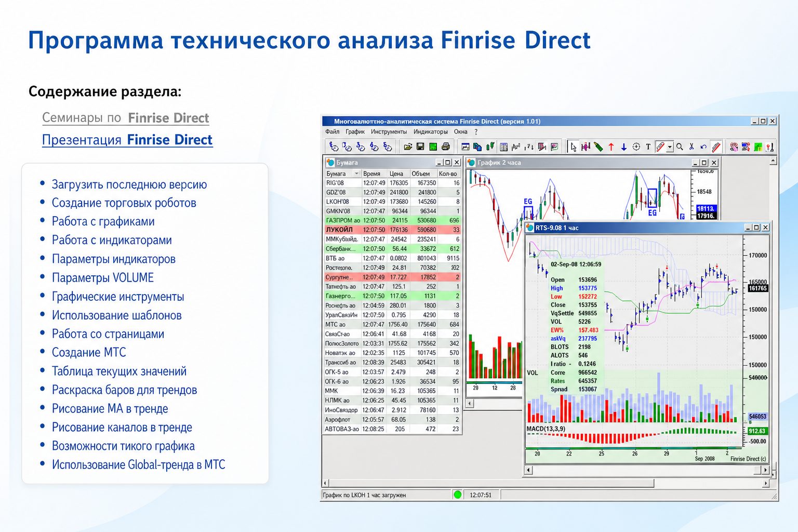Open Создание торговых роботов link
Screen dimensions: 798x532
124,203
